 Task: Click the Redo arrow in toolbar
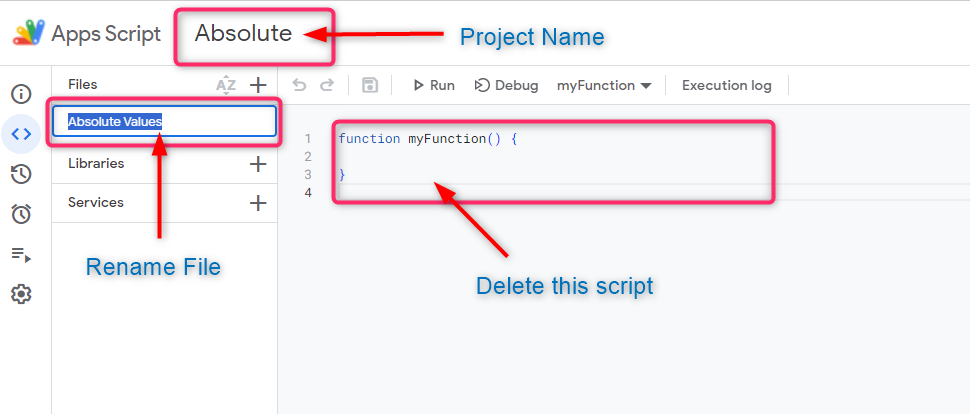point(326,86)
